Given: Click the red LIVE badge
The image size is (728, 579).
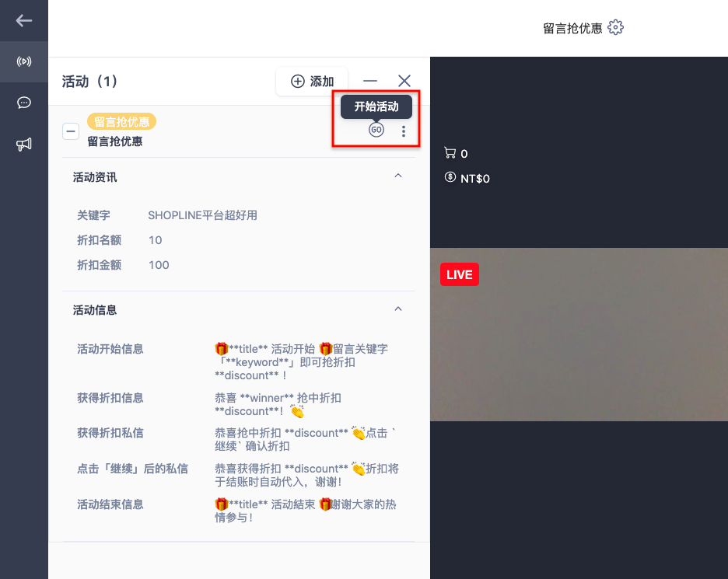Looking at the screenshot, I should (459, 274).
